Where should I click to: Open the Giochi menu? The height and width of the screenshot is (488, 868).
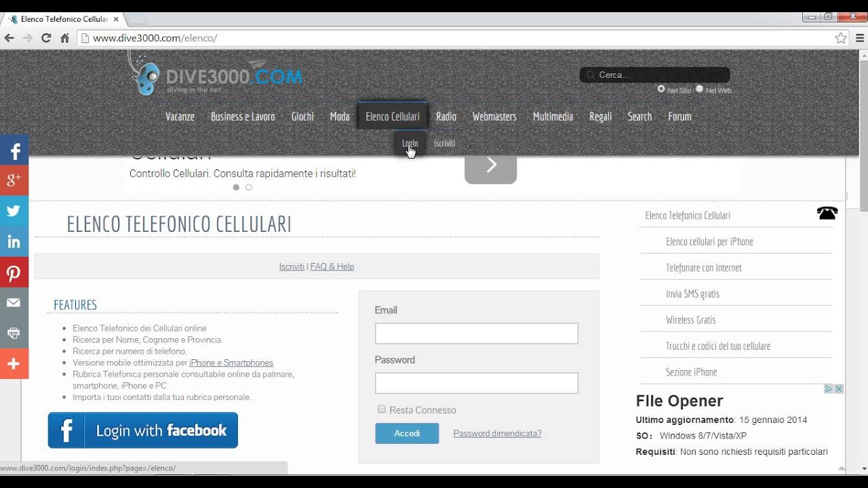tap(302, 117)
